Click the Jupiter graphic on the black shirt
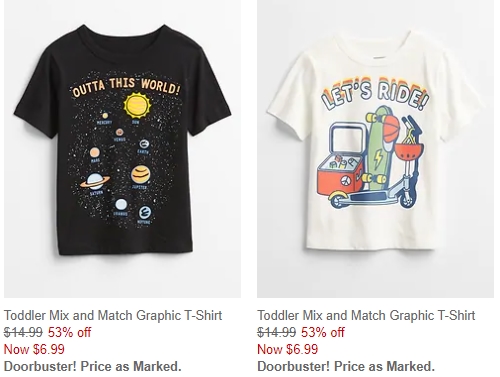Viewport: 500px width, 377px height. point(140,175)
